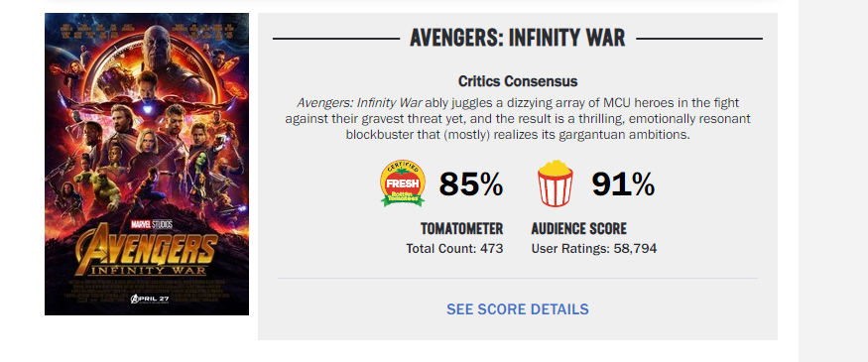Click the Hulk figure on the poster
Screen dimensions: 868x362
tap(106, 186)
